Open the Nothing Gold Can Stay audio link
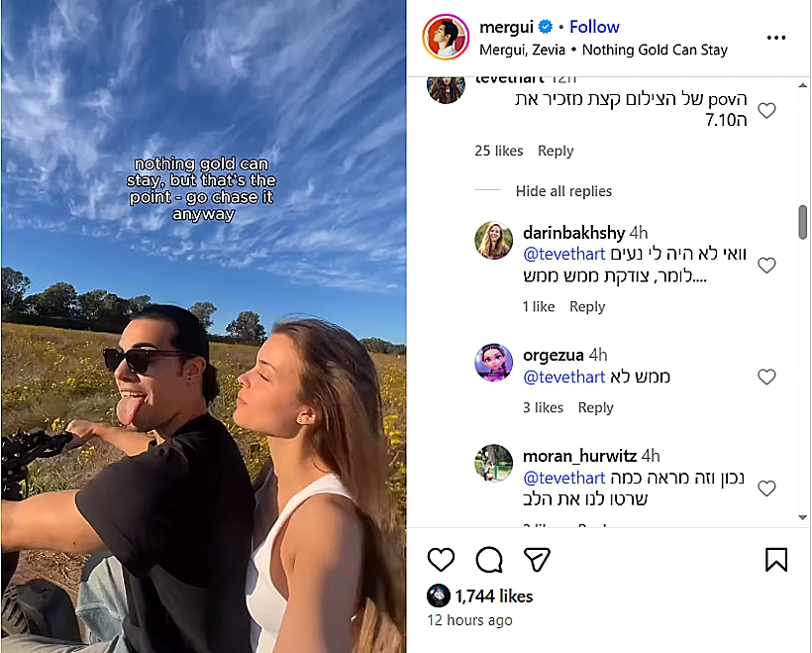 pyautogui.click(x=655, y=50)
